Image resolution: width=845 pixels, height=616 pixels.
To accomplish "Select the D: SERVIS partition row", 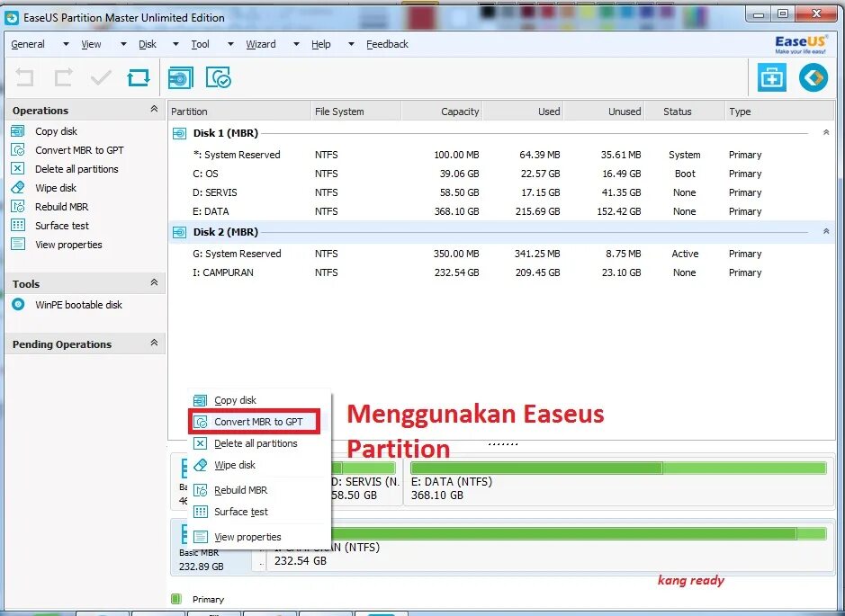I will (x=501, y=192).
